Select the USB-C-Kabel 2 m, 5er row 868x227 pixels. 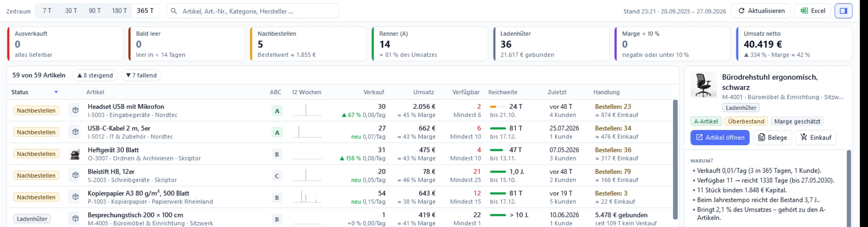coord(340,132)
